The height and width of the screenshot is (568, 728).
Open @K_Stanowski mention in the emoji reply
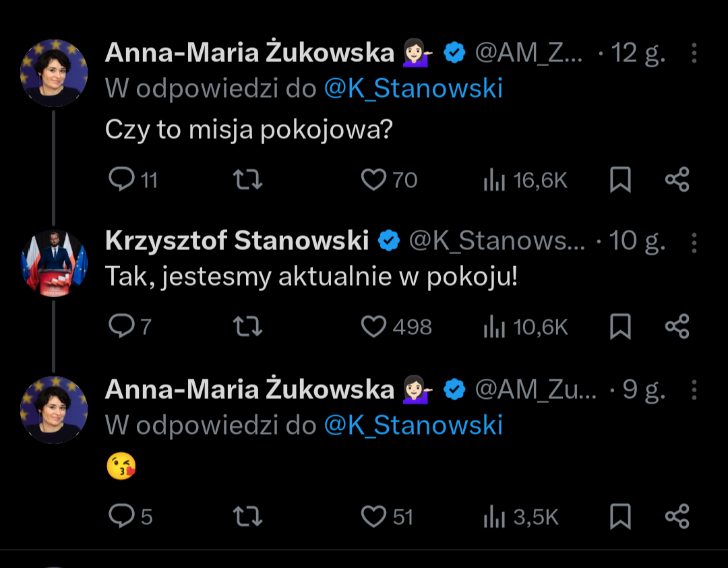(413, 425)
